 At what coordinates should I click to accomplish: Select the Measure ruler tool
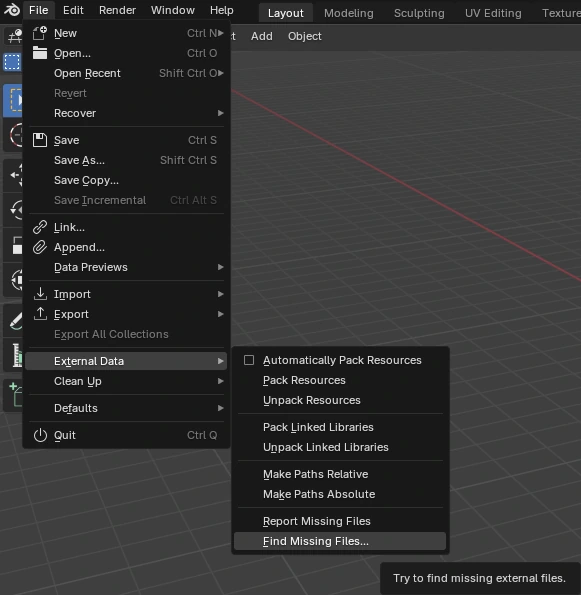point(13,356)
